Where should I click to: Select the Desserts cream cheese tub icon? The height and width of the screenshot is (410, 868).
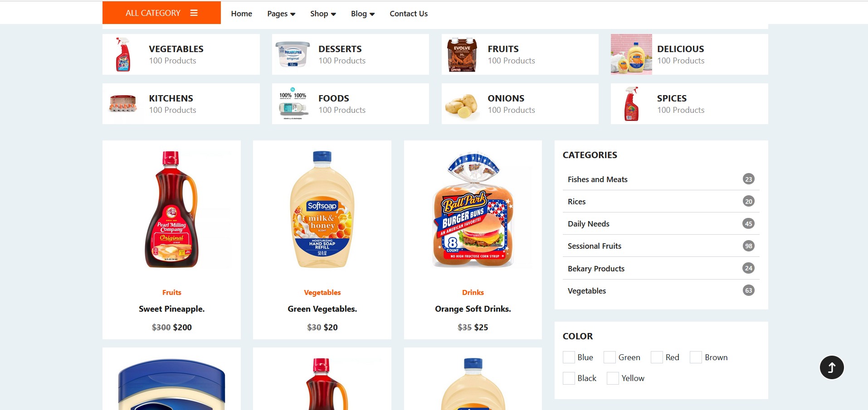tap(293, 54)
